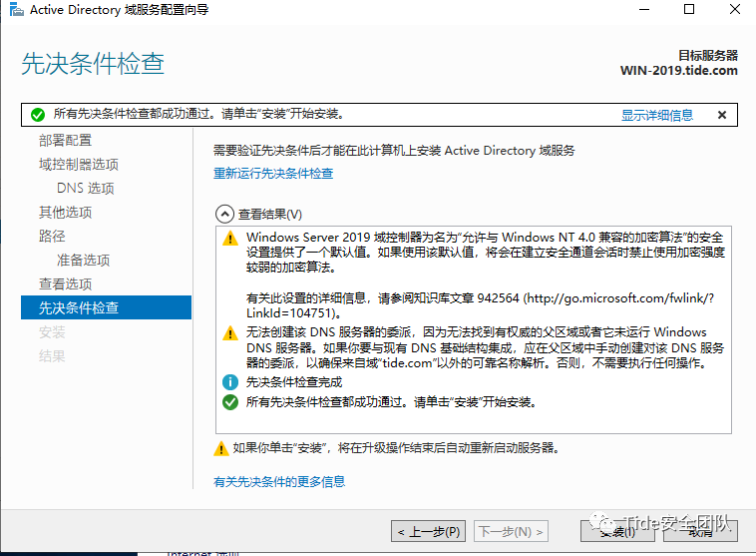Select the 查看选项 step

click(x=65, y=284)
